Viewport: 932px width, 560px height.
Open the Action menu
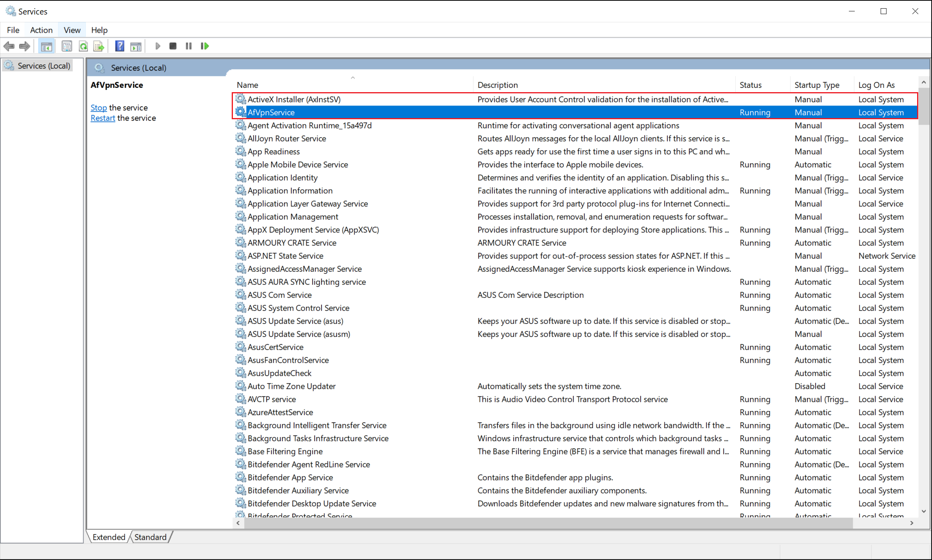click(41, 30)
